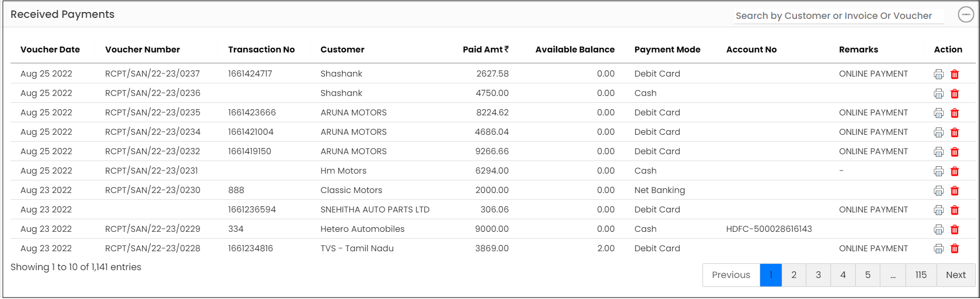
Task: Jump to last page 115
Action: click(921, 275)
